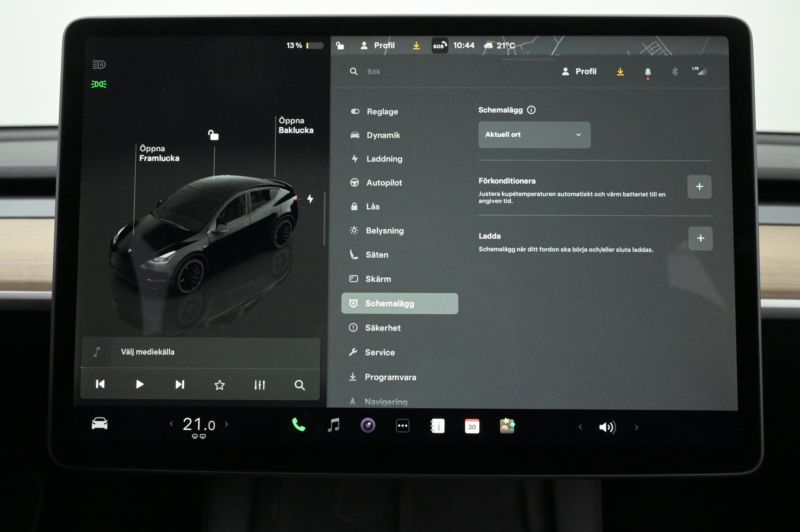Screen dimensions: 800x532
Task: Tap the 21.0 temperature display
Action: 199,425
